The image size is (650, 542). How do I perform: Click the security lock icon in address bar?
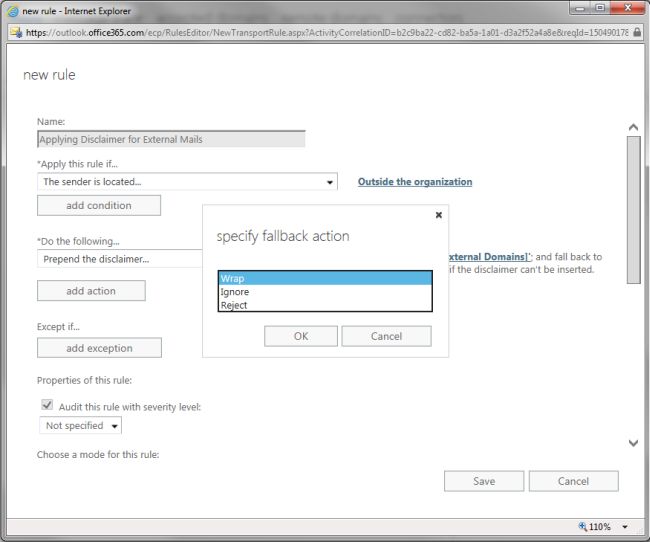637,32
